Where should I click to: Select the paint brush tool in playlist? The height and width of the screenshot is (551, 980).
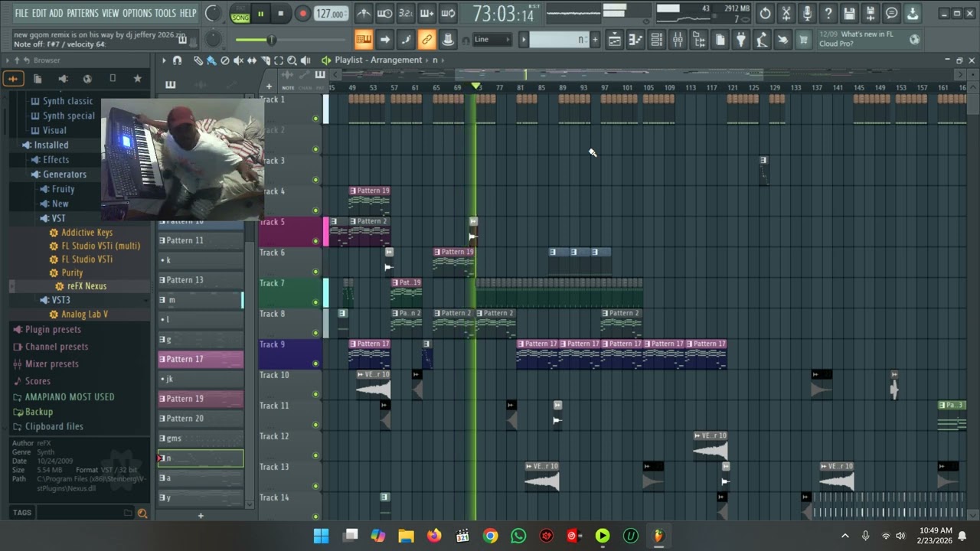[211, 60]
